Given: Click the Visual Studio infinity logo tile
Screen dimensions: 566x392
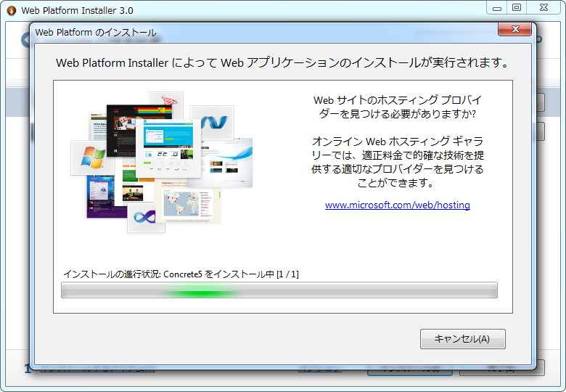Looking at the screenshot, I should (x=146, y=217).
